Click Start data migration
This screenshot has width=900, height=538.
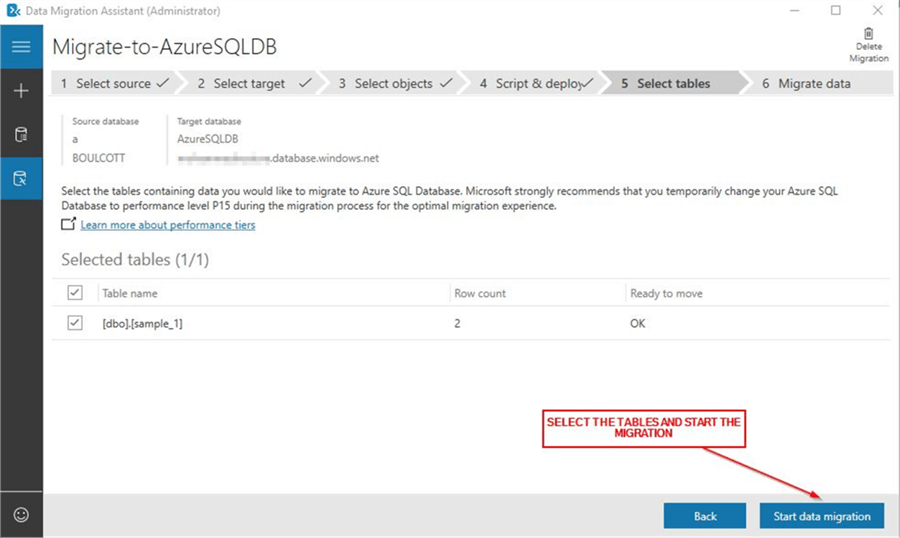[822, 516]
